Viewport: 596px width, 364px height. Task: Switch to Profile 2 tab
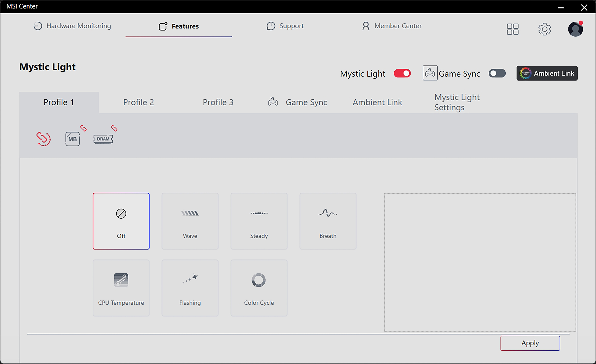click(138, 102)
